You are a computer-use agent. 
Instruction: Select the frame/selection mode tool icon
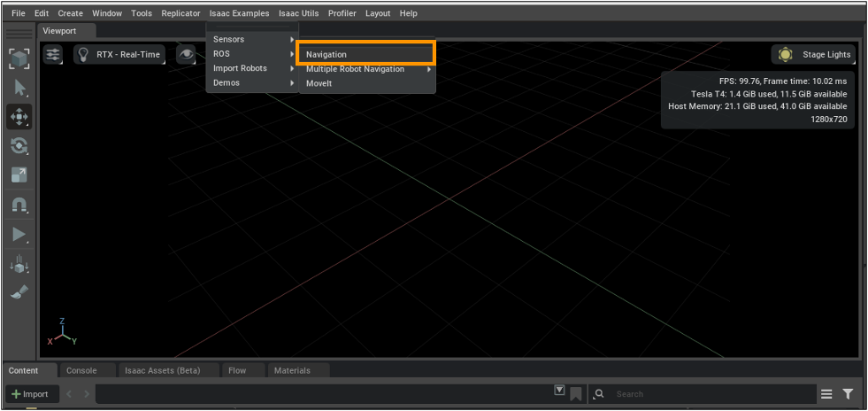coord(19,58)
